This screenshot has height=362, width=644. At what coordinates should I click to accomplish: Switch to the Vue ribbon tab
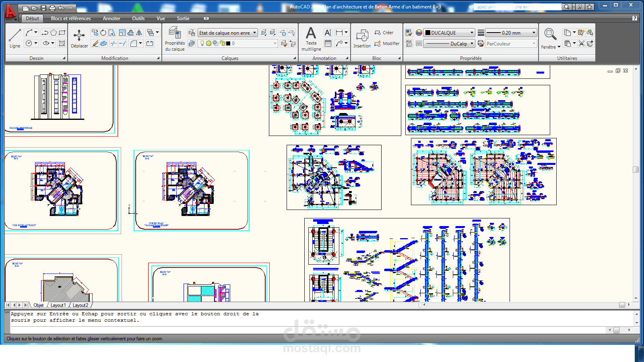pos(161,19)
